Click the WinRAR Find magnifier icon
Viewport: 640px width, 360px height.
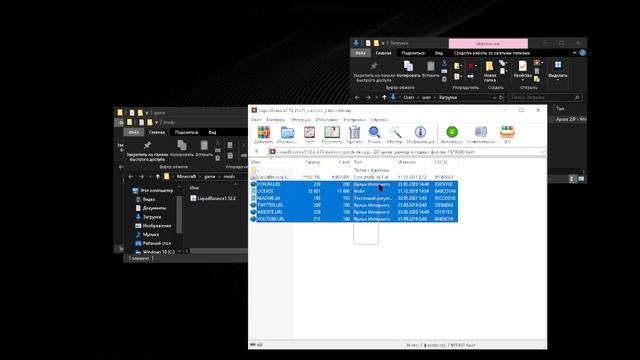[374, 134]
